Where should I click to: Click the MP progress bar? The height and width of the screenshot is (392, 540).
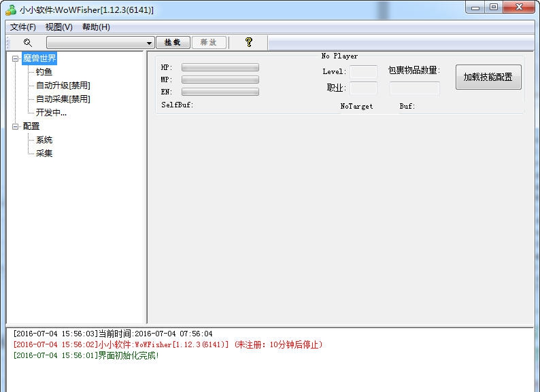[220, 80]
